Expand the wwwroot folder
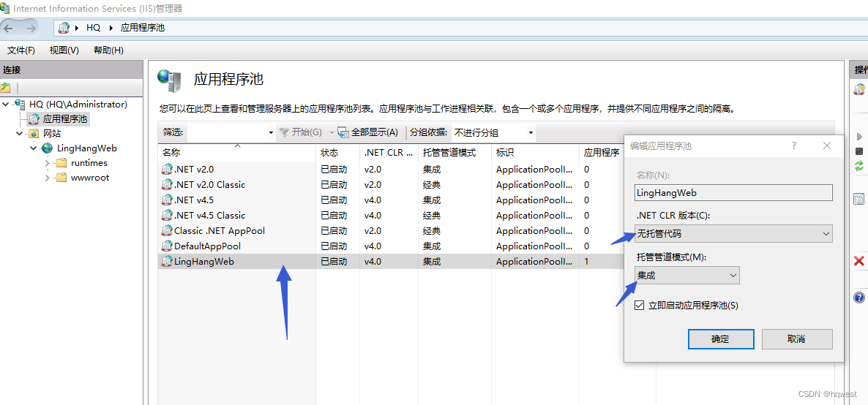Image resolution: width=868 pixels, height=405 pixels. pyautogui.click(x=47, y=178)
